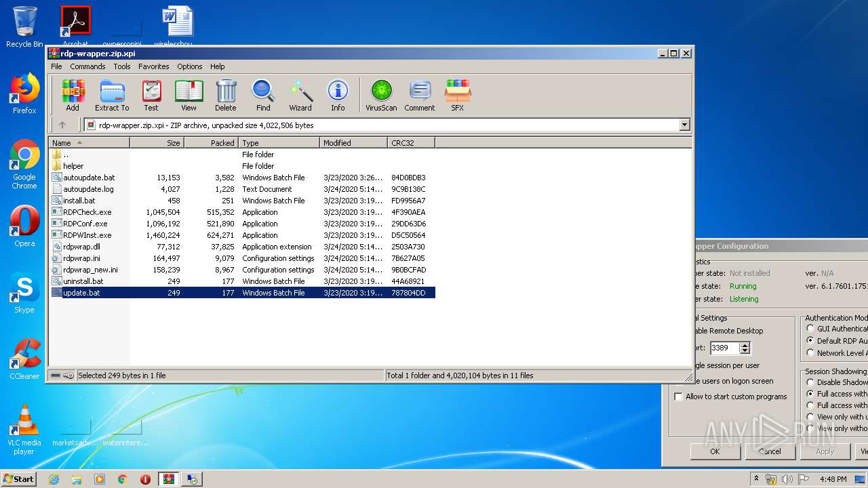
Task: Click the drive icon in WinRAR status bar
Action: pyautogui.click(x=56, y=375)
